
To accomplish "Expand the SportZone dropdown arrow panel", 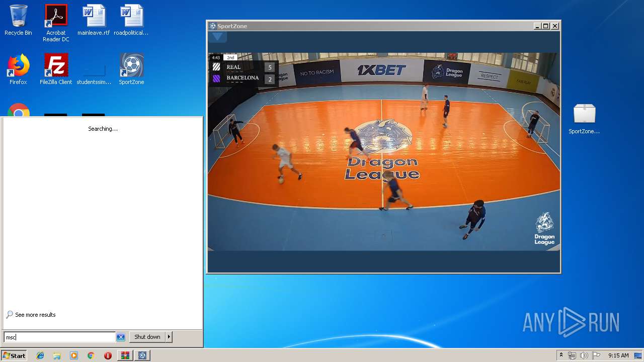I will tap(217, 37).
